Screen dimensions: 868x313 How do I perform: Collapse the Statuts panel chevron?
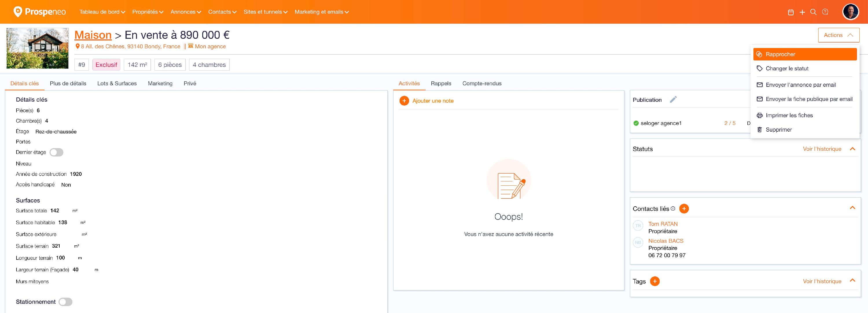click(x=852, y=149)
